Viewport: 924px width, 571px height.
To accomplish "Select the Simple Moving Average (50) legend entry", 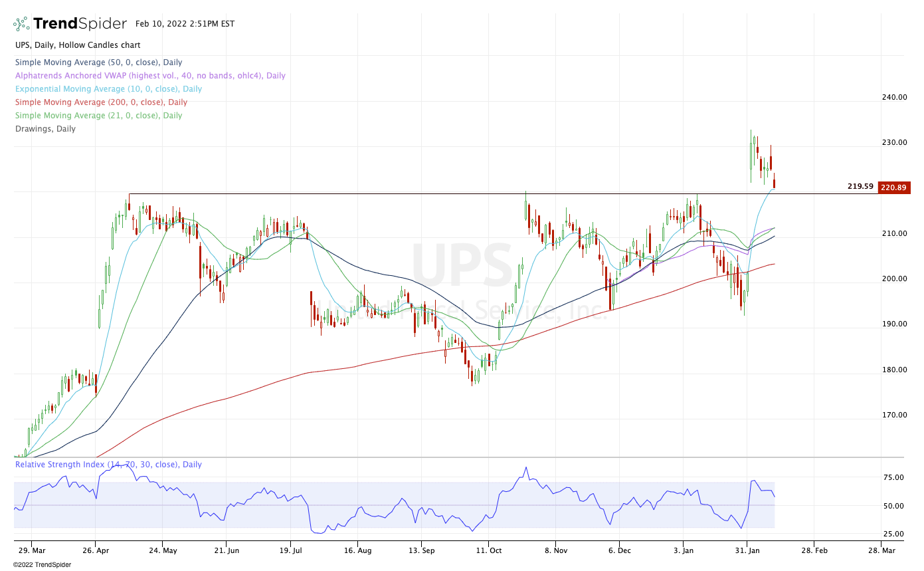I will [x=98, y=62].
